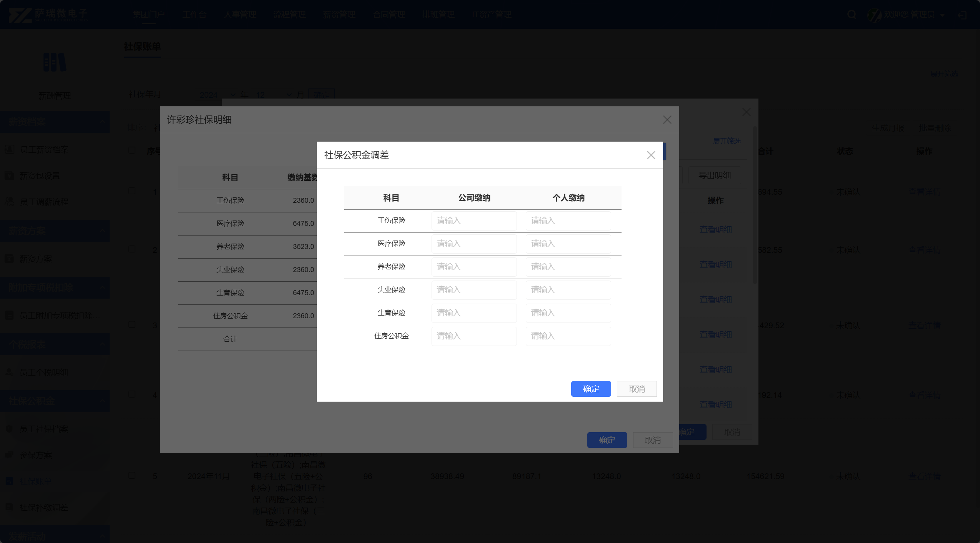Collapse the 薪资档案 sidebar section

102,122
